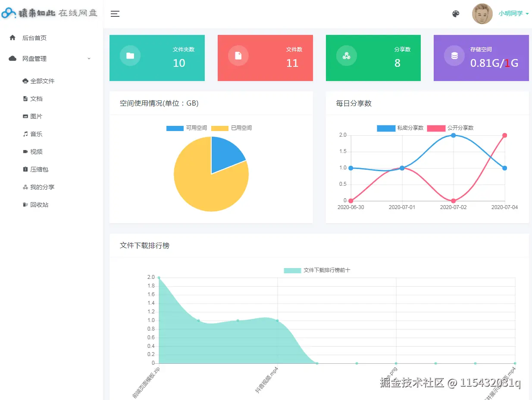Collapse the 网盘管理 chevron
Image resolution: width=532 pixels, height=400 pixels.
[89, 59]
